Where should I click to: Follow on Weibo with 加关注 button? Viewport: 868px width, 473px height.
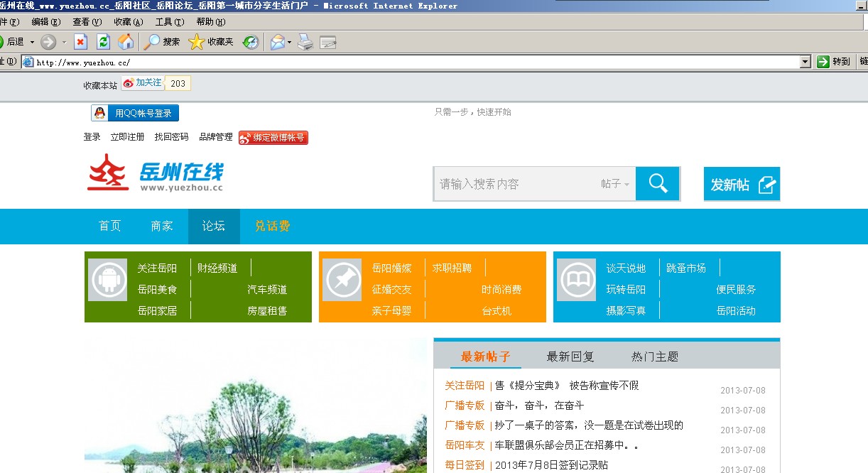tap(143, 83)
